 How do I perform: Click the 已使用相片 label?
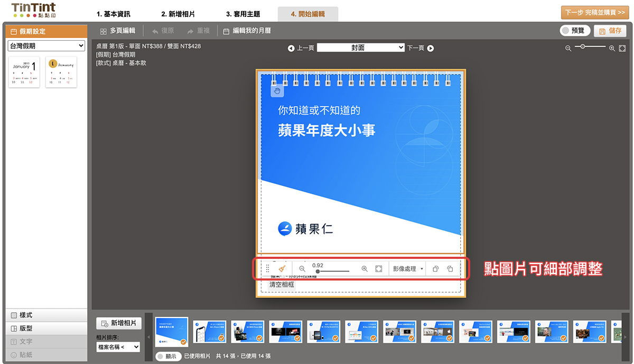coord(197,357)
